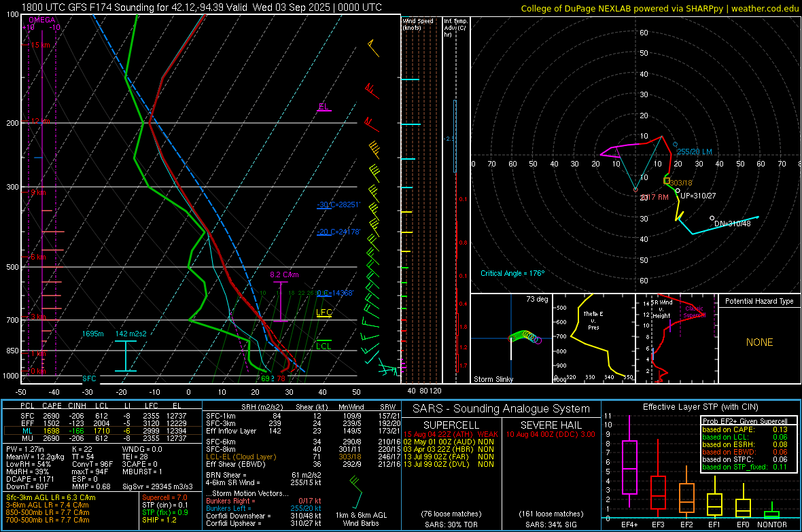The width and height of the screenshot is (802, 532).
Task: Click the SHIP = 1.2 value
Action: pyautogui.click(x=159, y=520)
